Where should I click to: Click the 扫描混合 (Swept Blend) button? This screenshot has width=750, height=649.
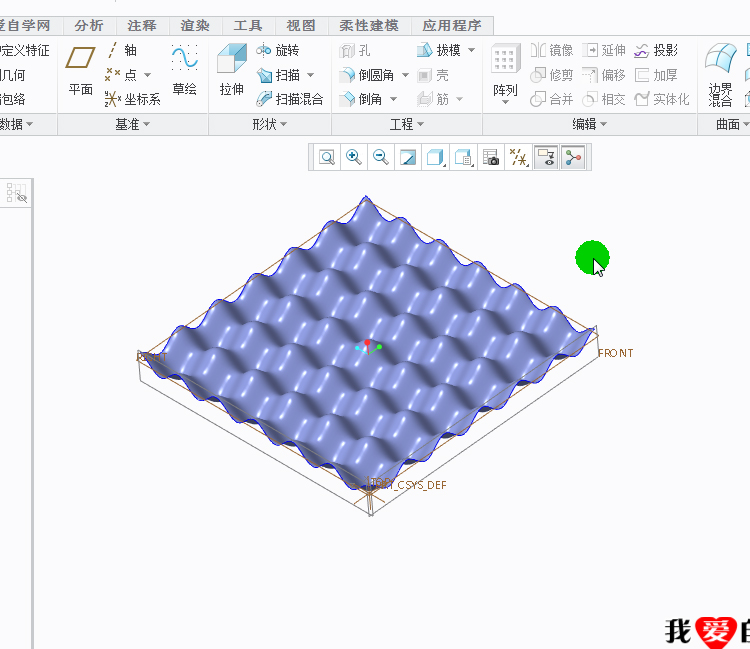coord(291,99)
